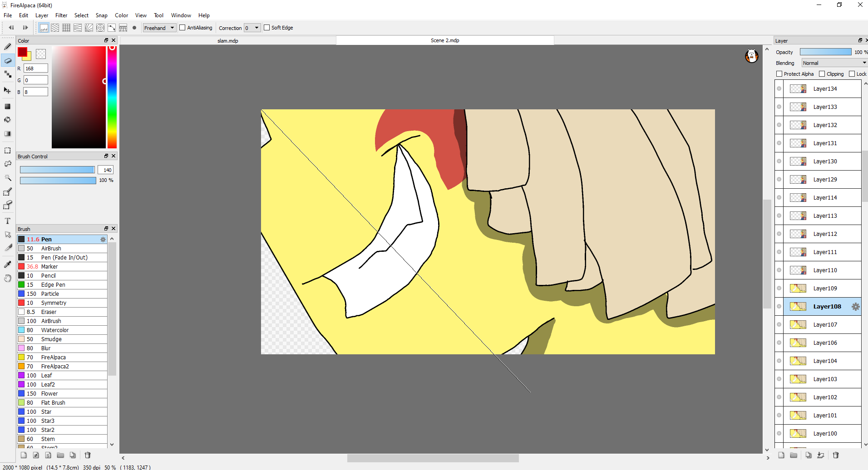Select the Gradient tool

(x=8, y=134)
